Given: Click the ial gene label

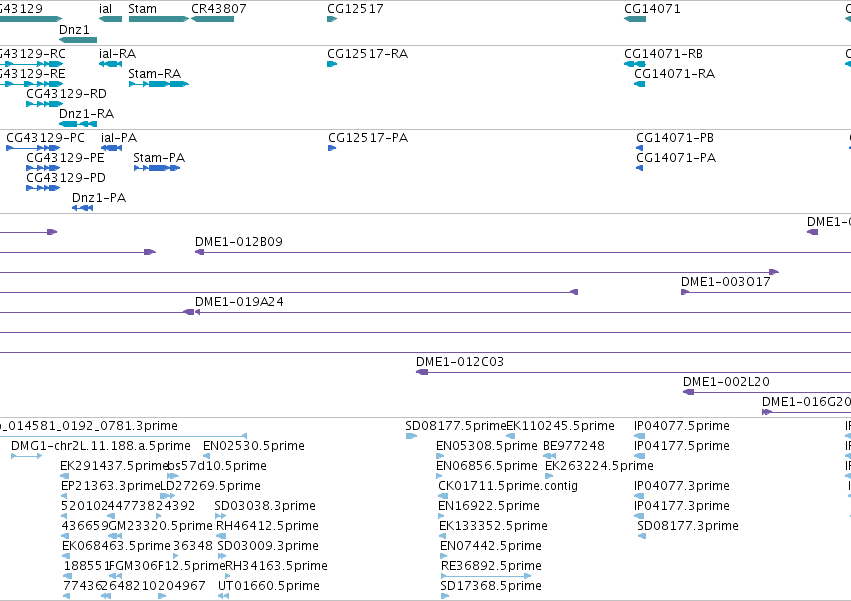Looking at the screenshot, I should [x=105, y=9].
